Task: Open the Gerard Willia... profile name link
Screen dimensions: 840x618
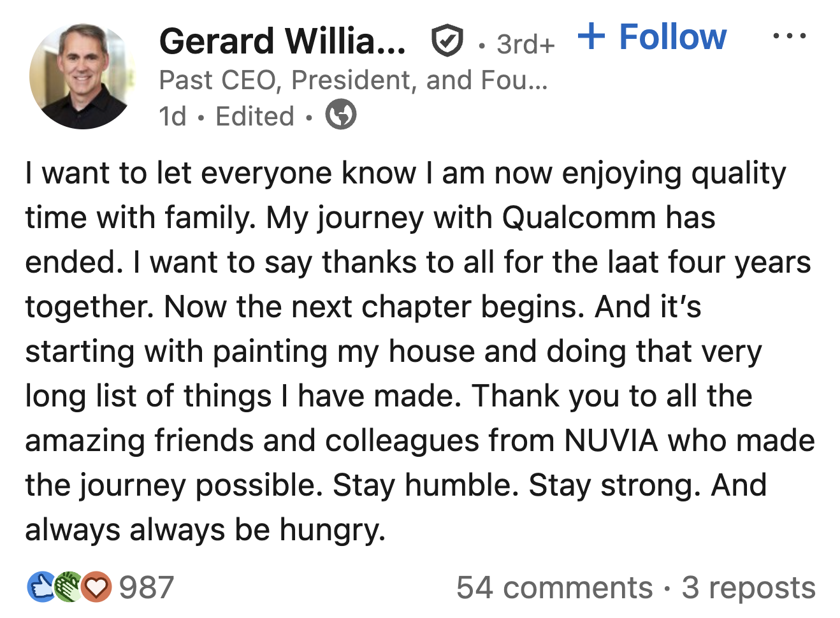Action: pos(282,41)
